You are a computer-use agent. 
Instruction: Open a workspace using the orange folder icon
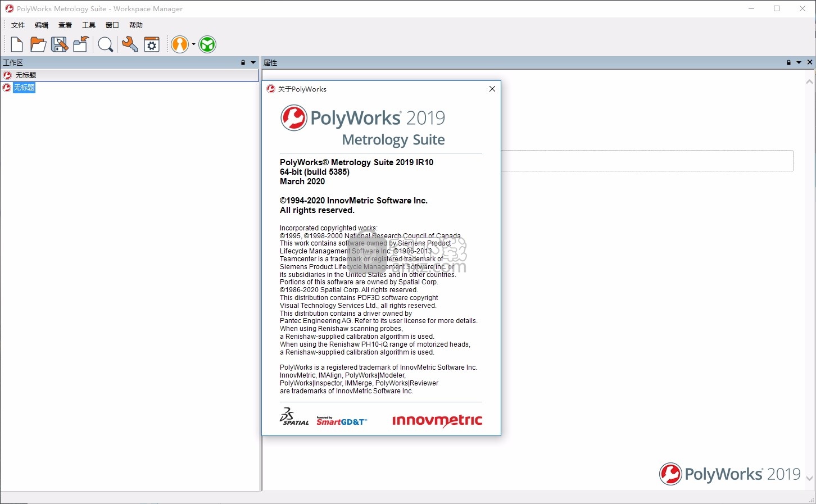coord(38,44)
